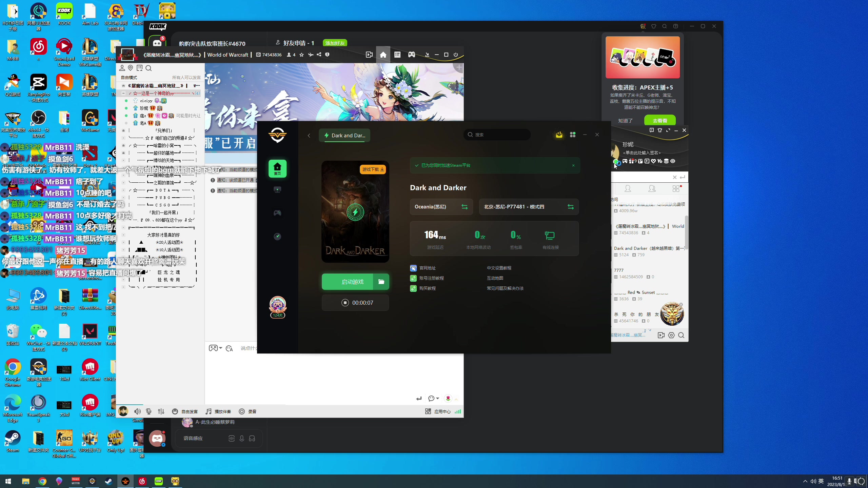
Task: Share the YY channel with share icon
Action: tap(319, 55)
